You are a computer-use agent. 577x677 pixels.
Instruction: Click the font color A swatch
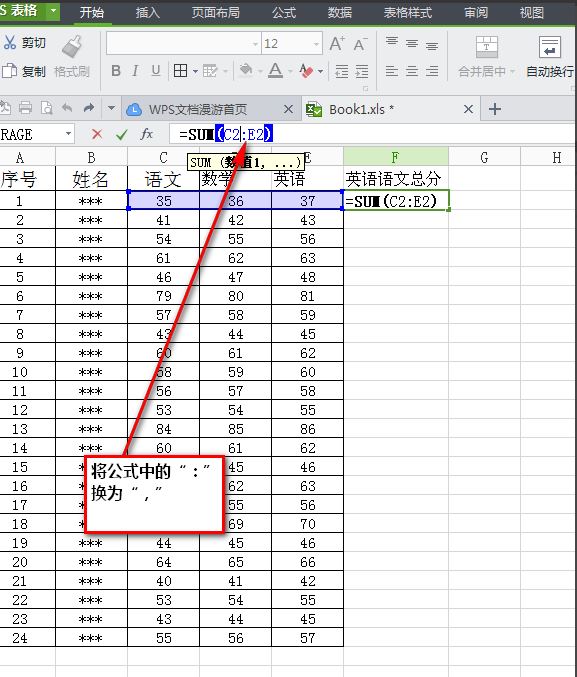[x=275, y=70]
